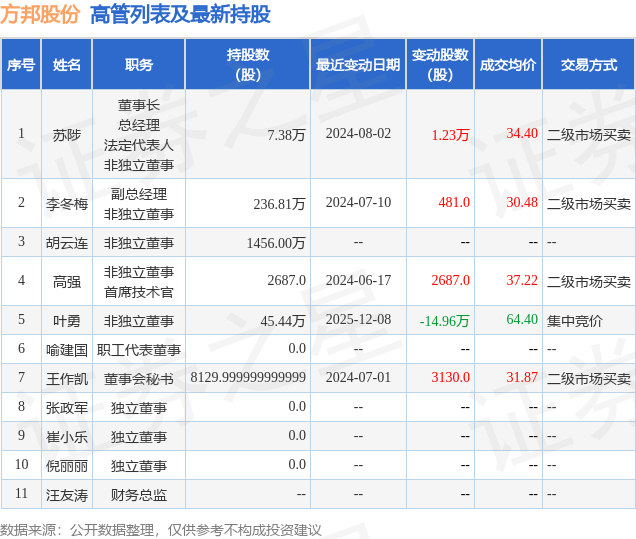Click the name 喻建国

(x=67, y=350)
